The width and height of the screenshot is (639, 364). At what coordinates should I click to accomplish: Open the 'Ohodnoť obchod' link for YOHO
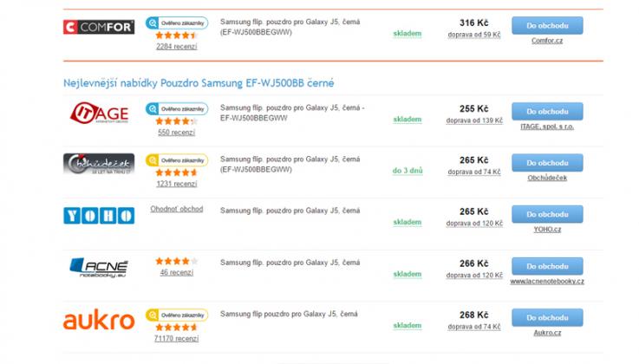coord(177,209)
